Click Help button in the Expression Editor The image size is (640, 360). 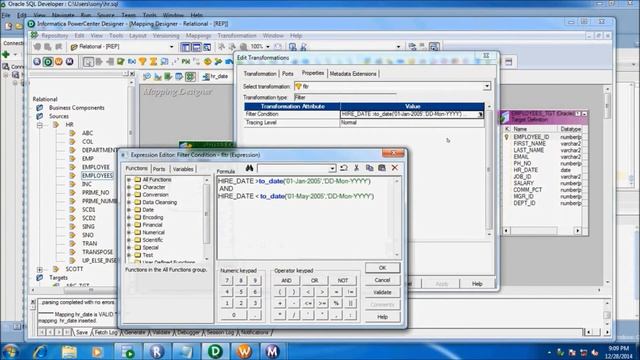click(382, 317)
